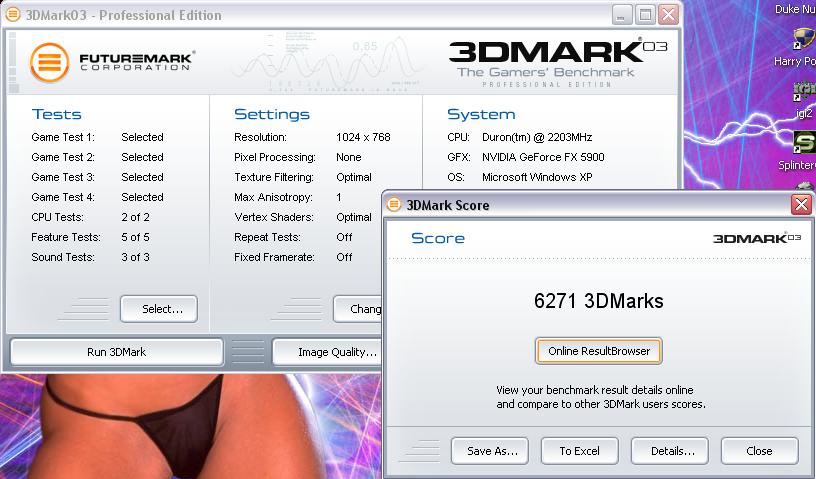Image resolution: width=816 pixels, height=479 pixels.
Task: Click the 'Max Anisotropy:' label
Action: [x=273, y=197]
